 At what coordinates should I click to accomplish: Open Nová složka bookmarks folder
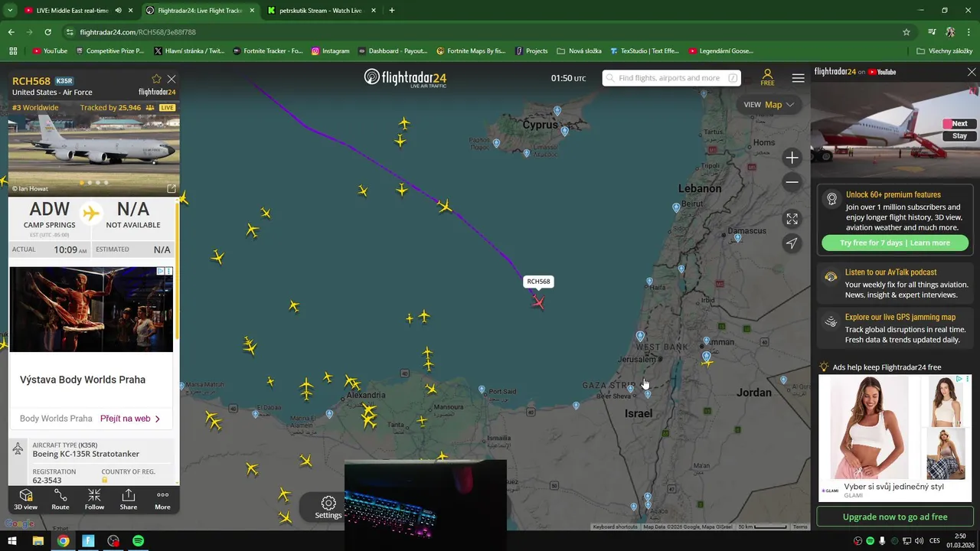[579, 51]
